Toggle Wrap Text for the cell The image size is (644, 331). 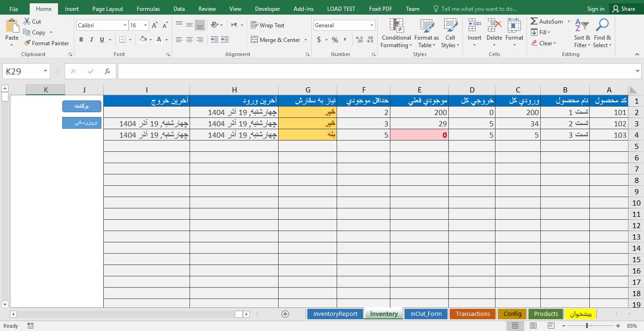(x=267, y=25)
